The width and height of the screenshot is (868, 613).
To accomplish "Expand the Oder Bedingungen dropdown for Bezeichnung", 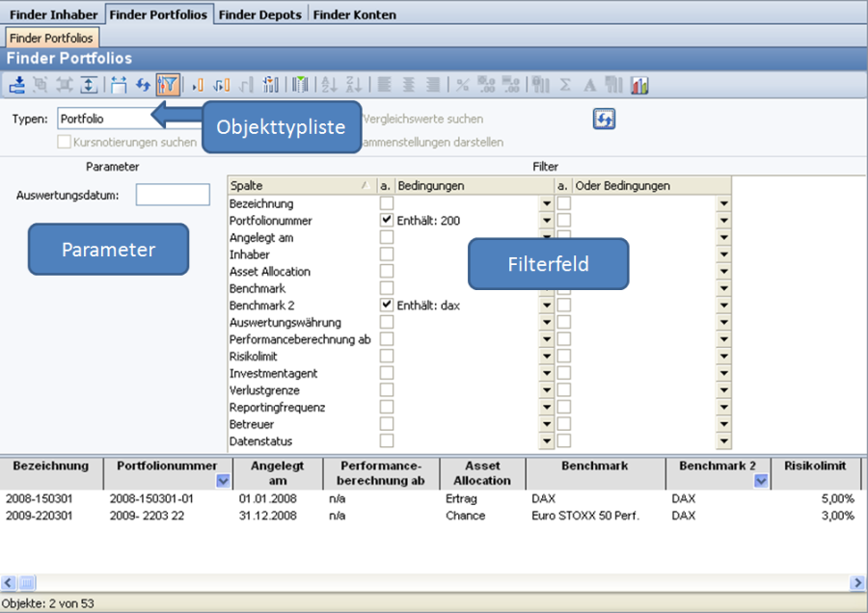I will coord(722,203).
